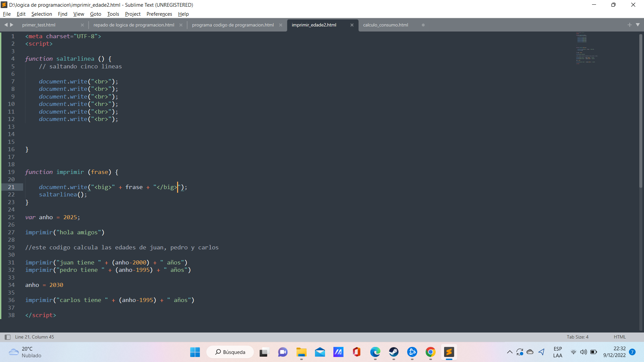Click the ESP LAA language indicator
Viewport: 644px width, 362px height.
click(557, 352)
